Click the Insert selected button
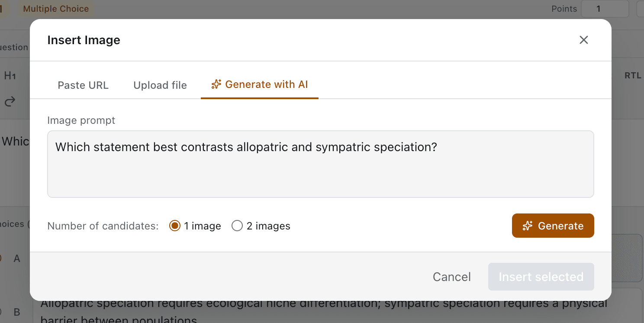 click(541, 277)
